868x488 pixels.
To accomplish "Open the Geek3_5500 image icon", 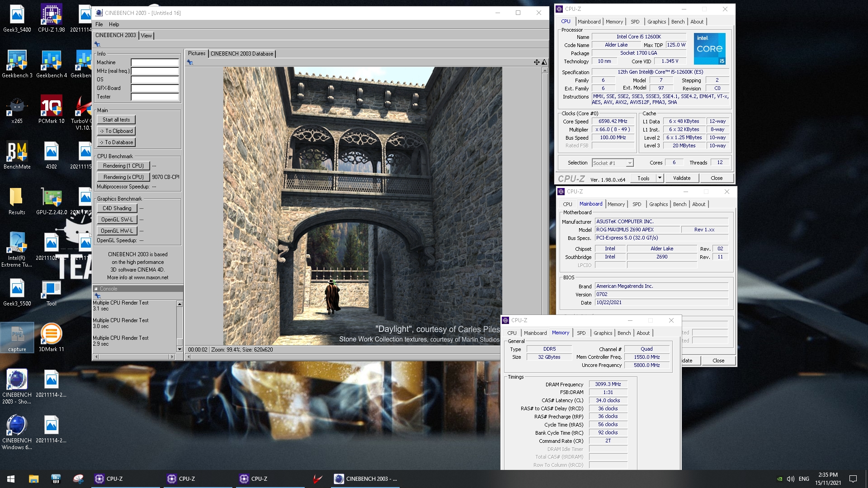I will pos(17,292).
